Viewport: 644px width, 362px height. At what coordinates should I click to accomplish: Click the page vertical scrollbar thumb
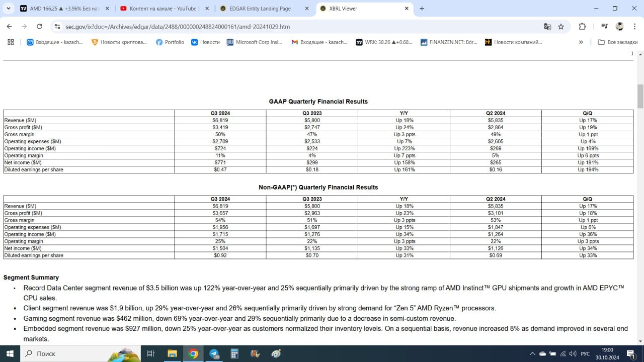[640, 97]
